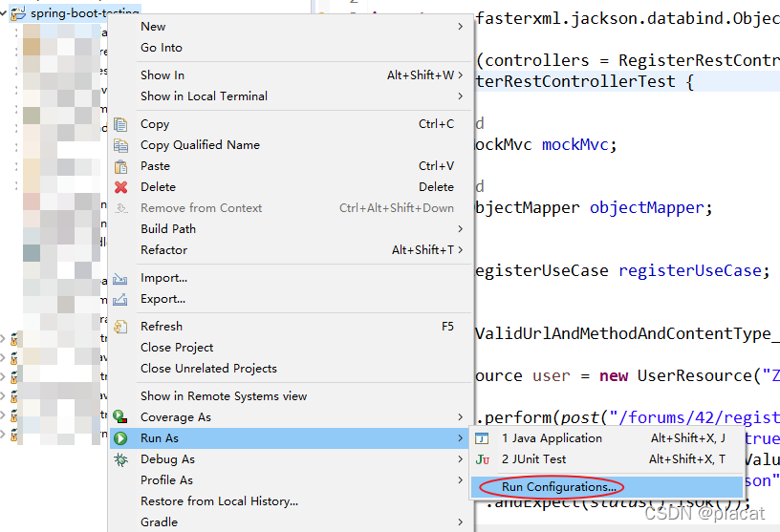
Task: Open the Gradle submenu
Action: (x=291, y=522)
